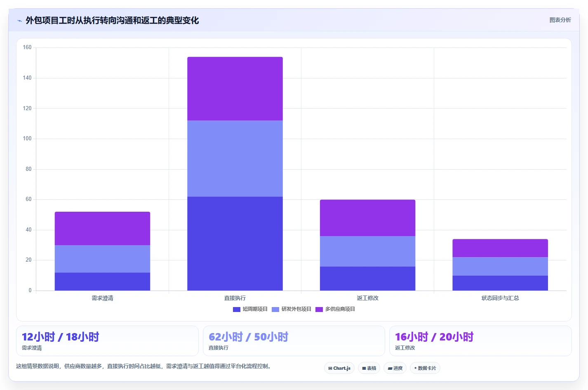The width and height of the screenshot is (588, 390).
Task: Click the 直接执行 bar's purple top segment
Action: pyautogui.click(x=235, y=89)
